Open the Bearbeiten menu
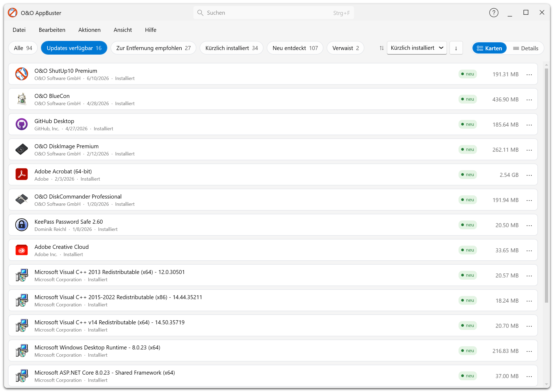The height and width of the screenshot is (392, 554). click(52, 30)
